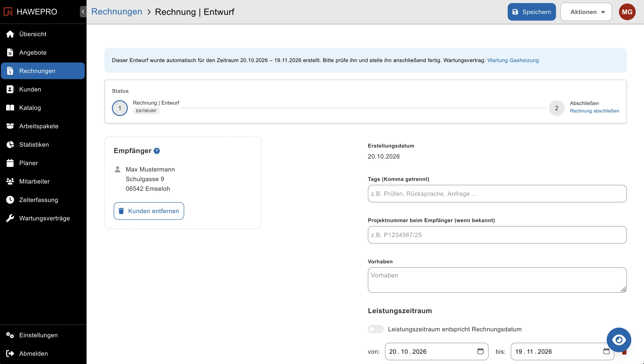Open calendar picker for von date
This screenshot has width=644, height=364.
coord(480,351)
